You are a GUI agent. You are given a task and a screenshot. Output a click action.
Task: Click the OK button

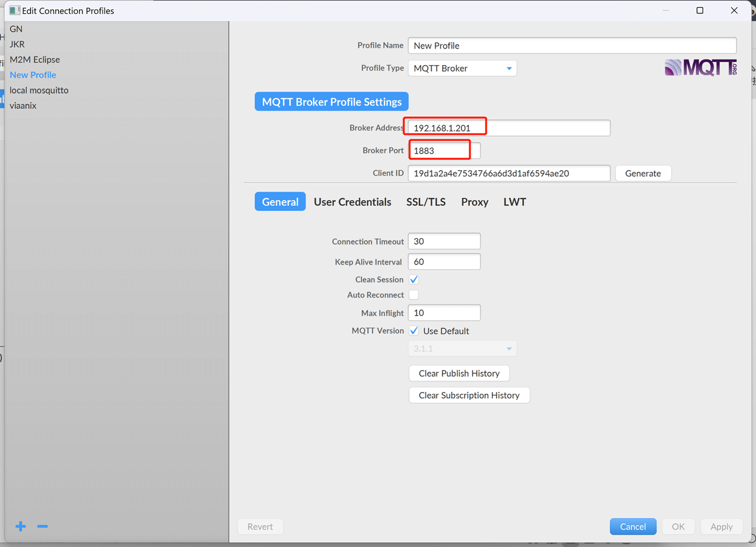(x=678, y=526)
